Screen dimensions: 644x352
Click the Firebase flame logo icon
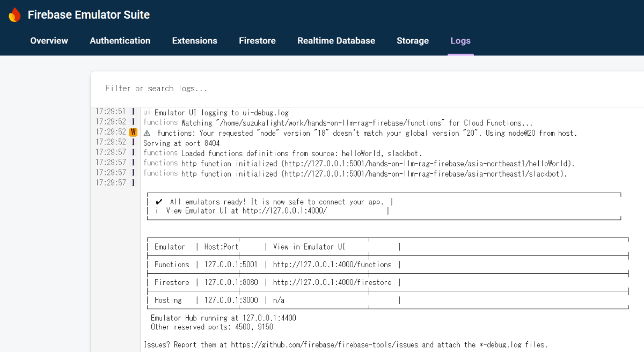[x=15, y=15]
